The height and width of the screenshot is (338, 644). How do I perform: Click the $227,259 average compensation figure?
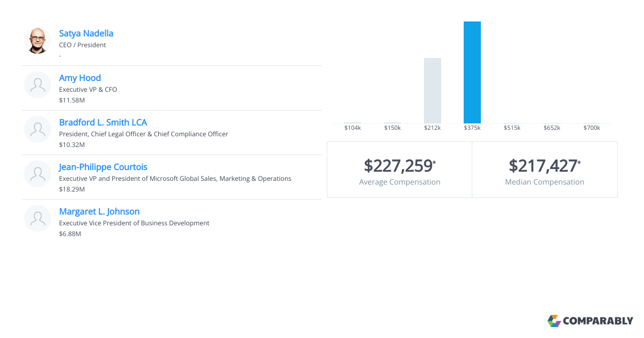[400, 166]
